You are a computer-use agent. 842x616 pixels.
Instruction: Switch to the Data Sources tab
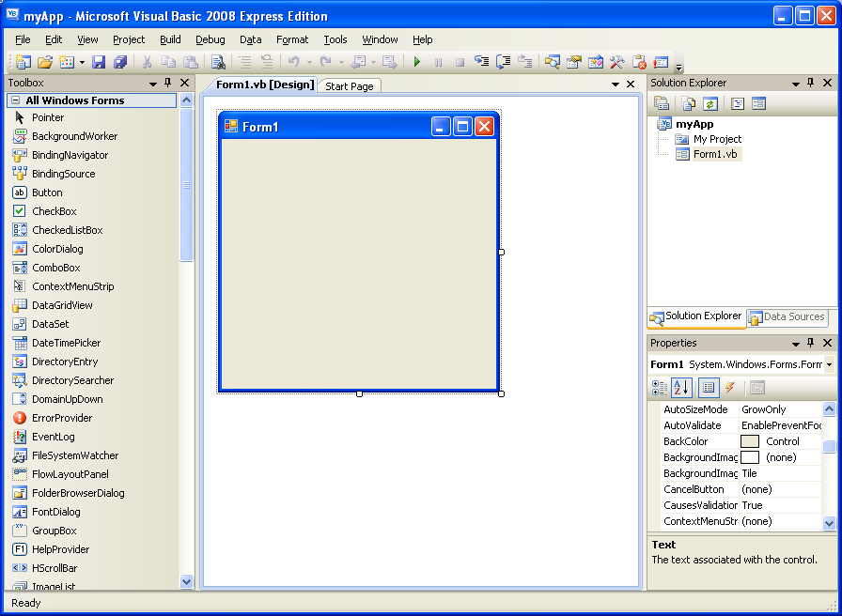[787, 317]
